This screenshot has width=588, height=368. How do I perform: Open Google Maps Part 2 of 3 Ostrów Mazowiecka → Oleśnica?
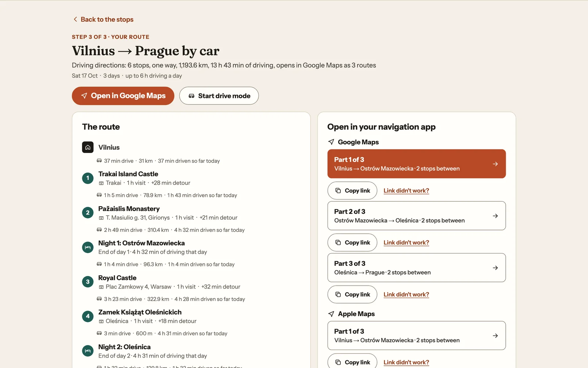click(x=416, y=216)
